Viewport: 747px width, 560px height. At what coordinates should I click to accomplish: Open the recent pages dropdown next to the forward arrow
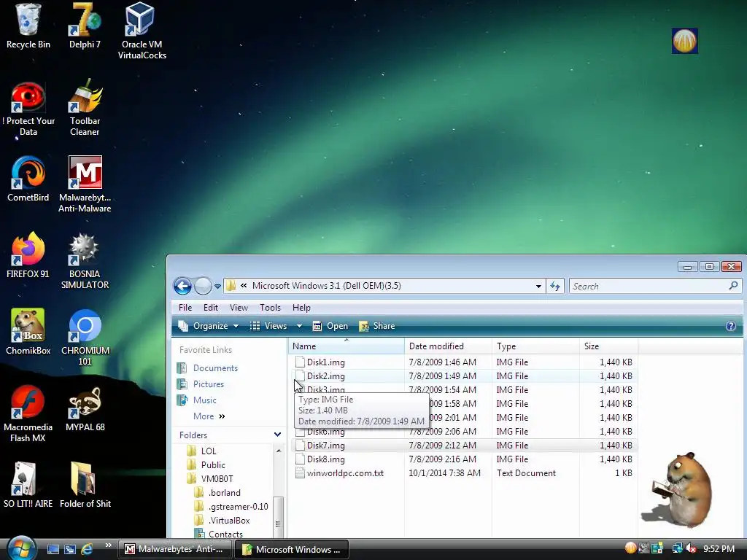pos(217,286)
